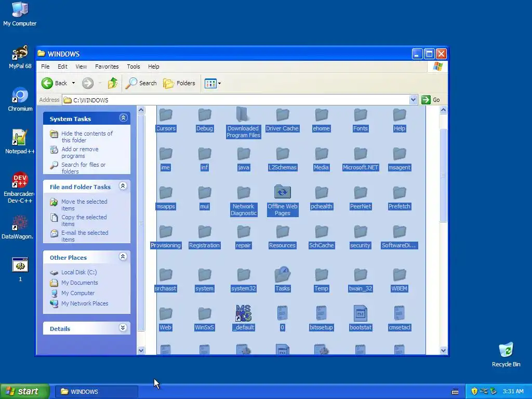Click the WINDOWS taskbar button

tap(96, 392)
